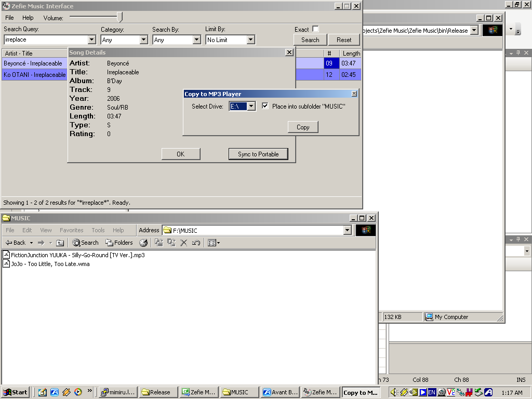Click the History icon in Explorer toolbar
Viewport: 532px width, 399px height.
point(143,243)
